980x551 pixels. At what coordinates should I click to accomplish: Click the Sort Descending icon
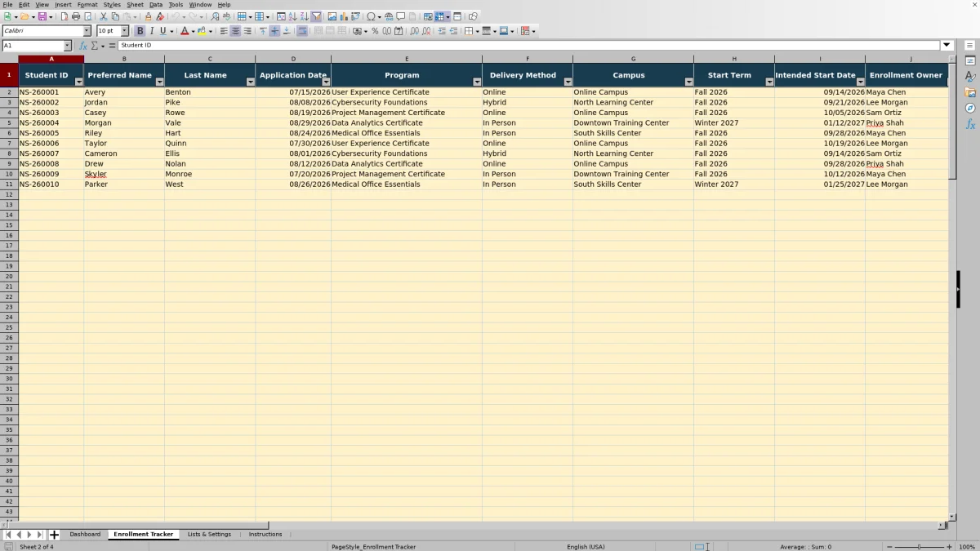pos(304,16)
